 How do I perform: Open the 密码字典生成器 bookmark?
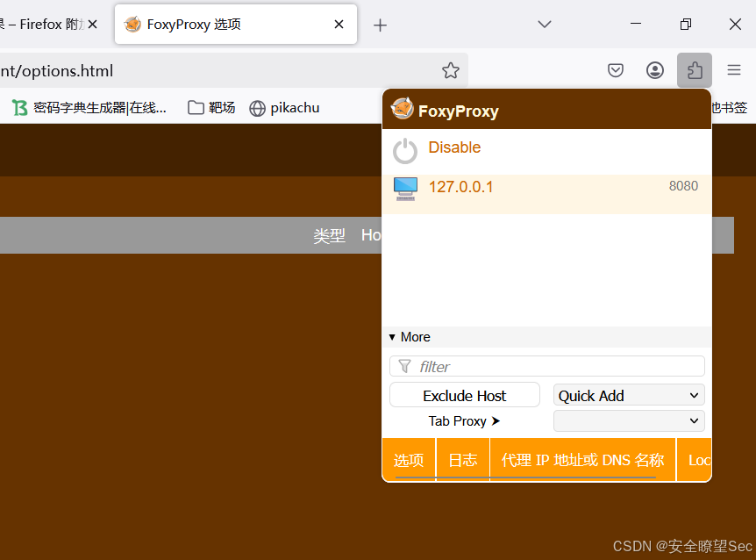(89, 108)
